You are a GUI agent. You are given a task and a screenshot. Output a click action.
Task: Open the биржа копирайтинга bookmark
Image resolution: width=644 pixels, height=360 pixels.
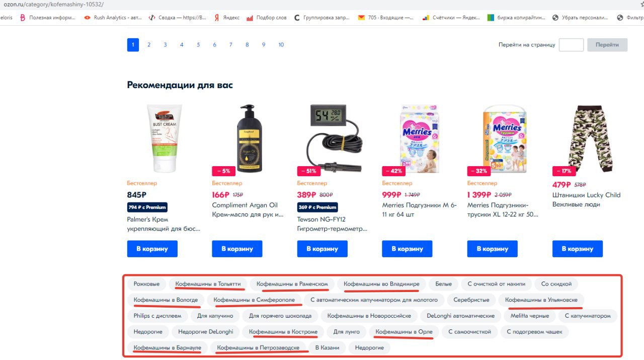coord(516,18)
